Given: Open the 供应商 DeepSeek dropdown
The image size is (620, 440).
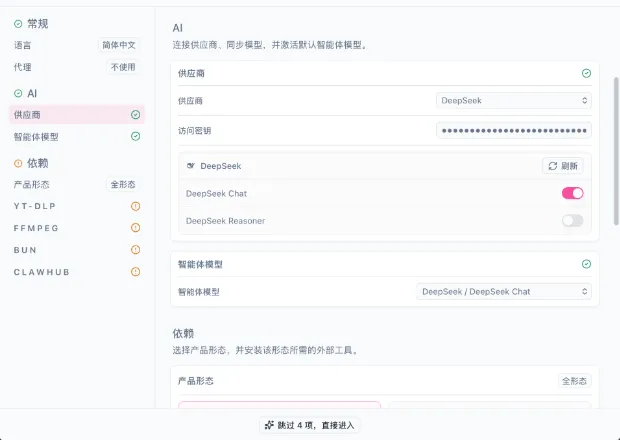Looking at the screenshot, I should 514,100.
